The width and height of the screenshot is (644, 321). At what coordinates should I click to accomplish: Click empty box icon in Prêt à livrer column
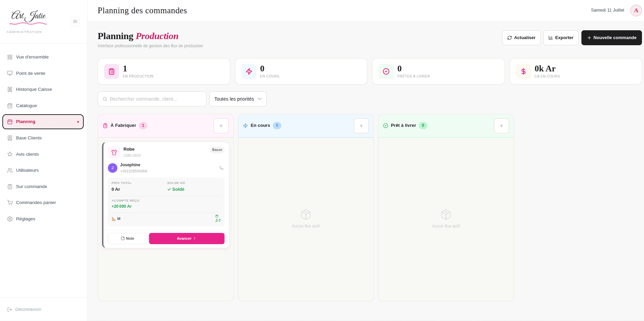coord(446,215)
